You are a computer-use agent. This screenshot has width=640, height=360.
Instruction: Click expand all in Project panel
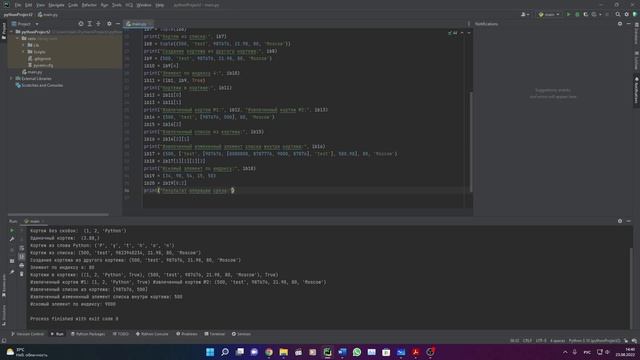tap(90, 24)
